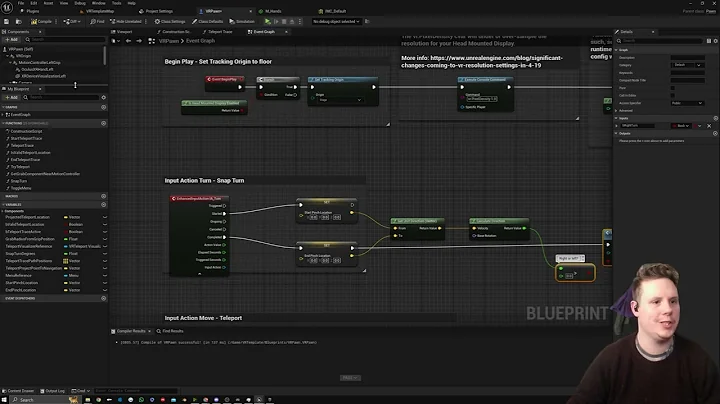Image resolution: width=720 pixels, height=404 pixels.
Task: Add a new macro with plus icon
Action: pos(103,196)
